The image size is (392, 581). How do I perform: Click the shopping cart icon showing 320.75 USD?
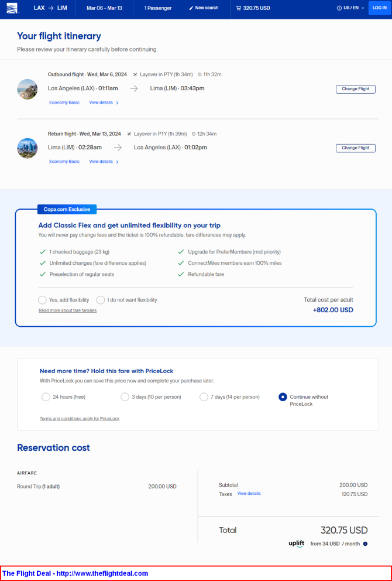coord(238,8)
